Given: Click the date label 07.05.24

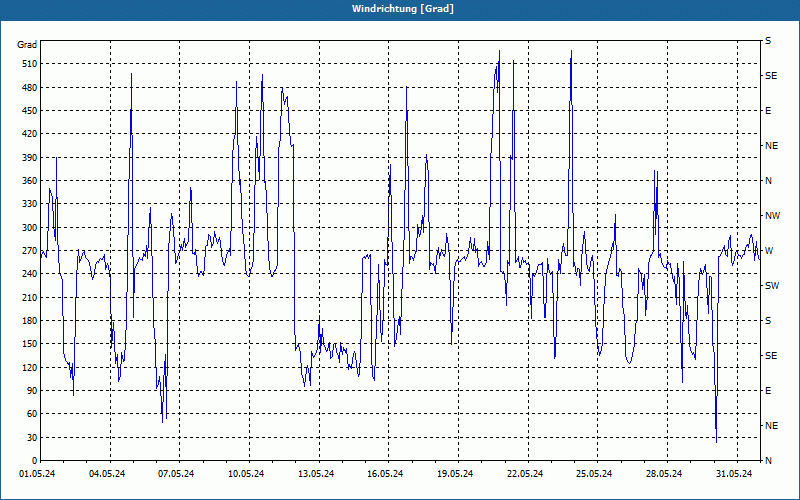Looking at the screenshot, I should (176, 474).
